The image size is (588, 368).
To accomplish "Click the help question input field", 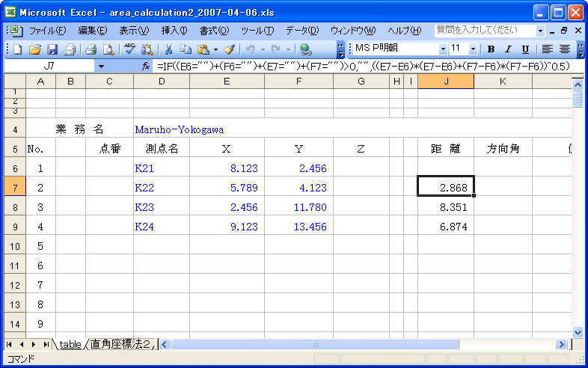I will [486, 31].
